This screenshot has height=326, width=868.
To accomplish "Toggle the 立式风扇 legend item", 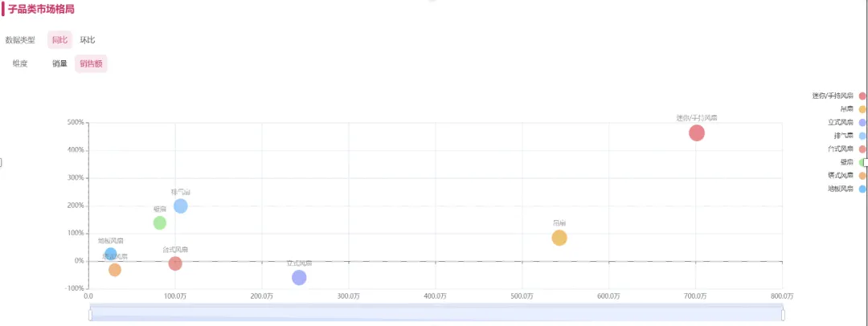I will tap(841, 123).
